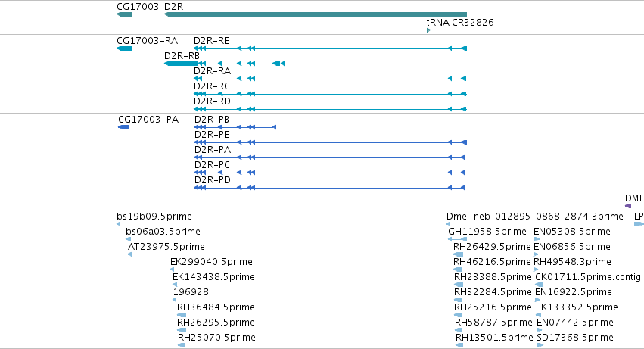Click the CG17003-PA protein glyph
This screenshot has height=349, width=644.
pyautogui.click(x=123, y=127)
